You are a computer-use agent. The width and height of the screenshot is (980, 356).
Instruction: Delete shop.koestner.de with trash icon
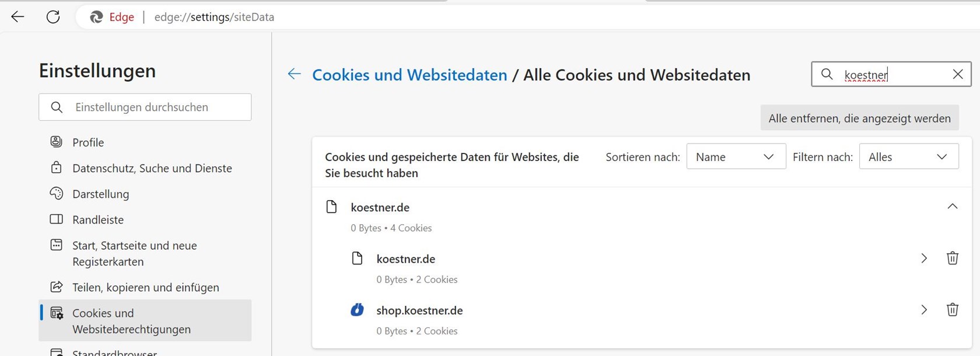953,309
